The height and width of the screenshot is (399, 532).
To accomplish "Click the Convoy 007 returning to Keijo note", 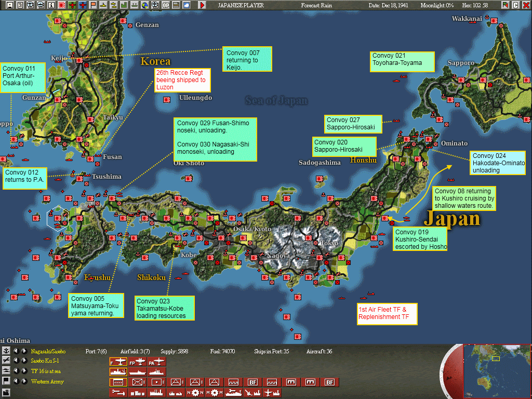I will [x=247, y=59].
